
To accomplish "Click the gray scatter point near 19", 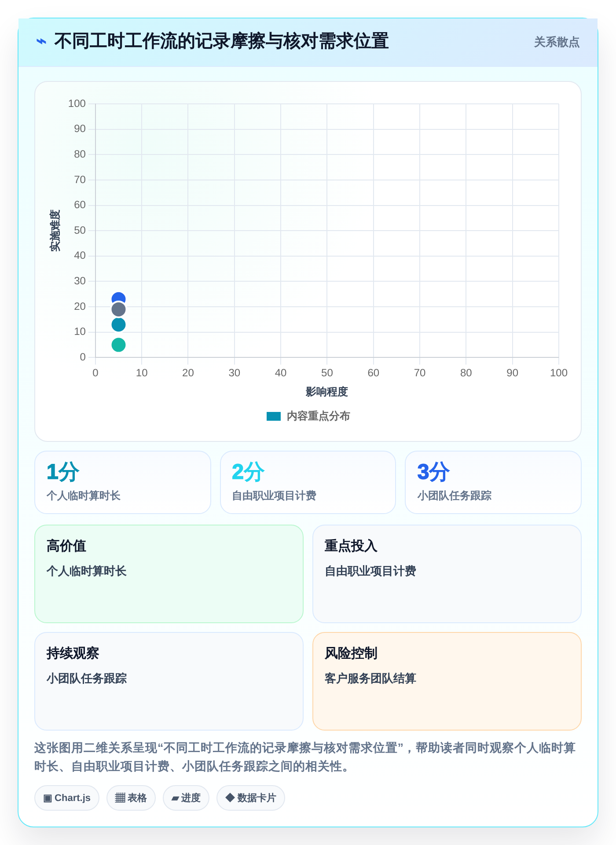I will tap(118, 309).
